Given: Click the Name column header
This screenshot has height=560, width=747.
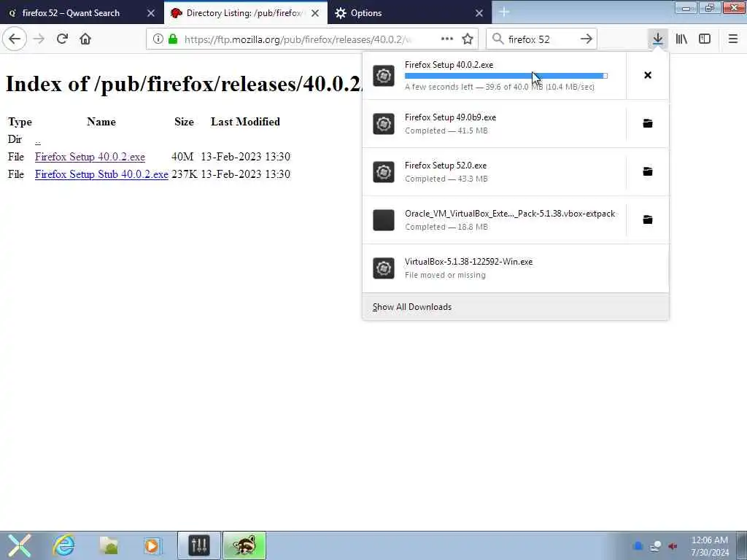Looking at the screenshot, I should pyautogui.click(x=101, y=122).
